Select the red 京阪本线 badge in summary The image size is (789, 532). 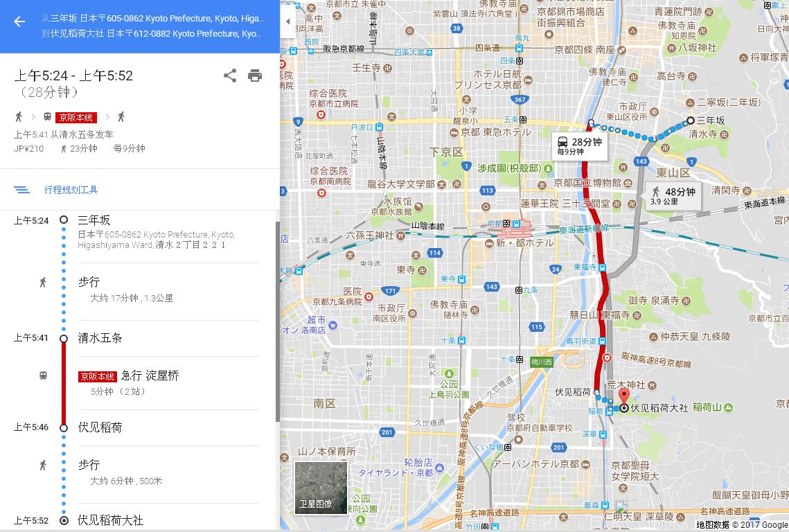pyautogui.click(x=76, y=117)
